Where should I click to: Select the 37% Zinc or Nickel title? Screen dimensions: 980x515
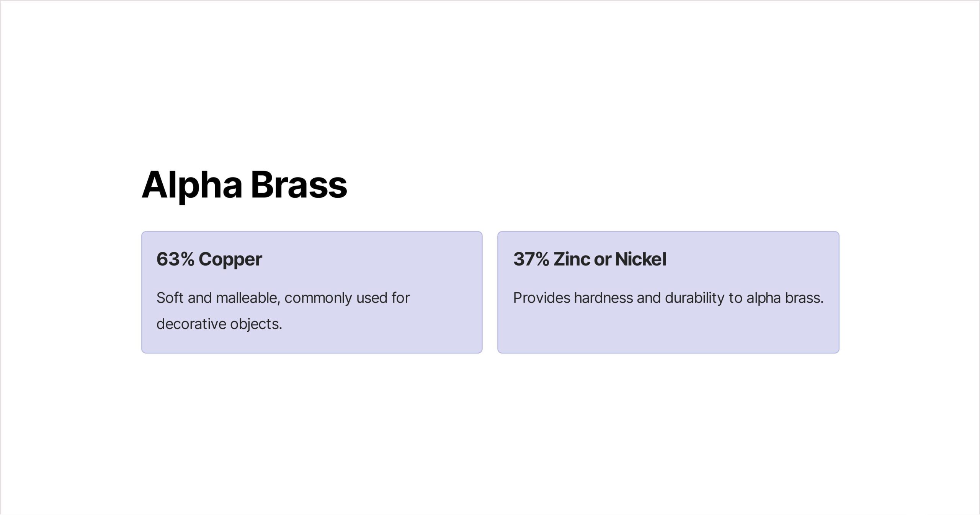590,259
